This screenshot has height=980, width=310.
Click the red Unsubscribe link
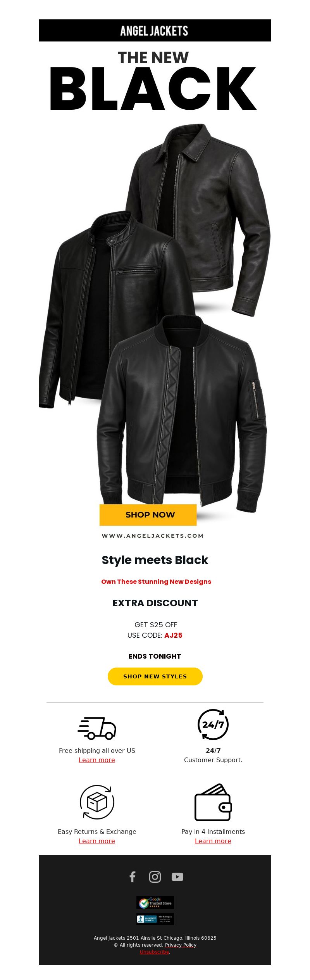(154, 952)
